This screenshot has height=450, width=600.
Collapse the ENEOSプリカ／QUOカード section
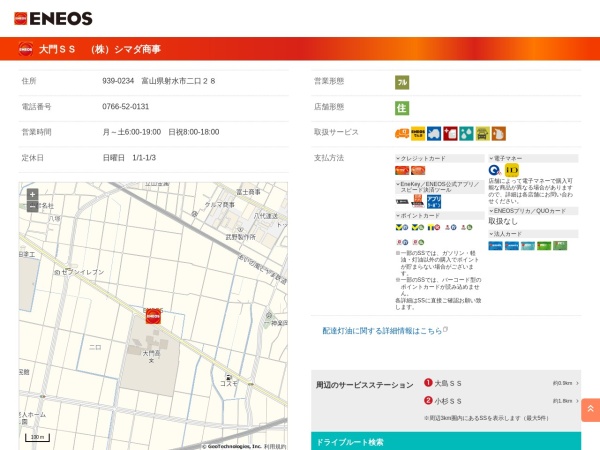[533, 211]
